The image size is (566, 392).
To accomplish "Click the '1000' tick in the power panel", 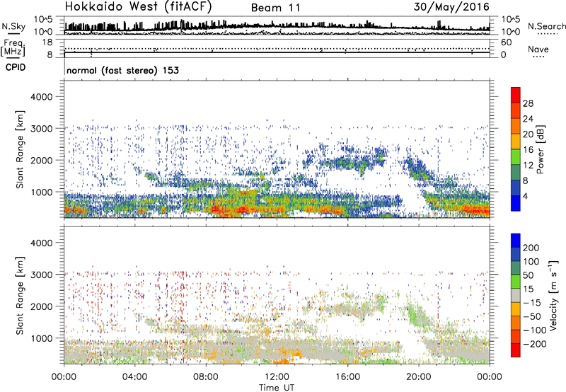I will (42, 192).
